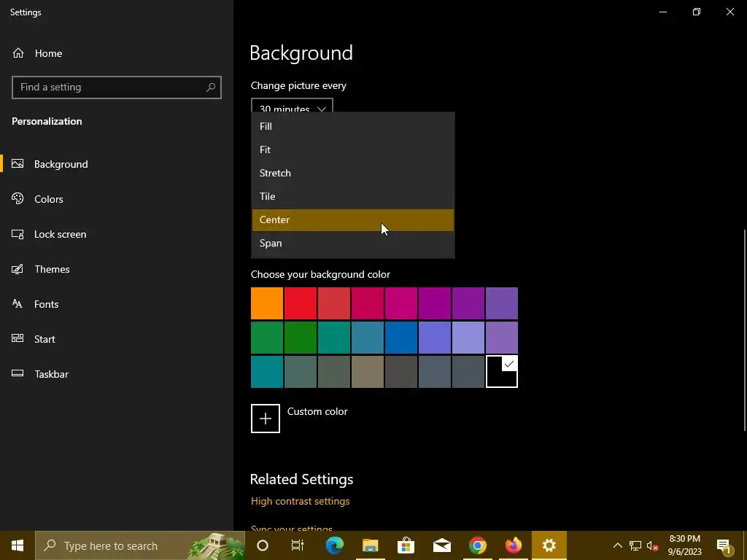Viewport: 747px width, 560px height.
Task: Choose Fill fit option
Action: [x=353, y=126]
